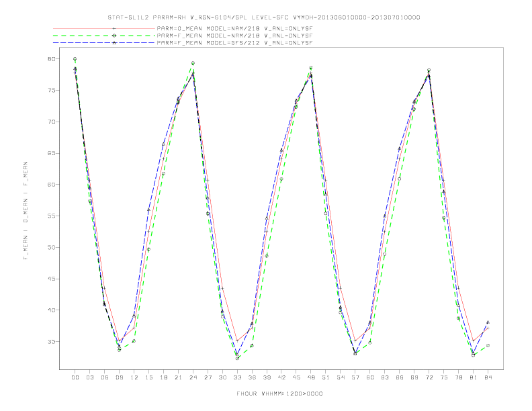The width and height of the screenshot is (532, 411).
Task: Click x-axis forecast hour label 78
Action: pos(459,377)
